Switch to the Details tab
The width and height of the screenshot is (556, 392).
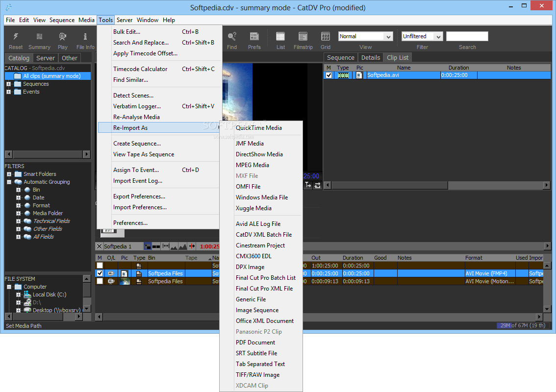(371, 57)
